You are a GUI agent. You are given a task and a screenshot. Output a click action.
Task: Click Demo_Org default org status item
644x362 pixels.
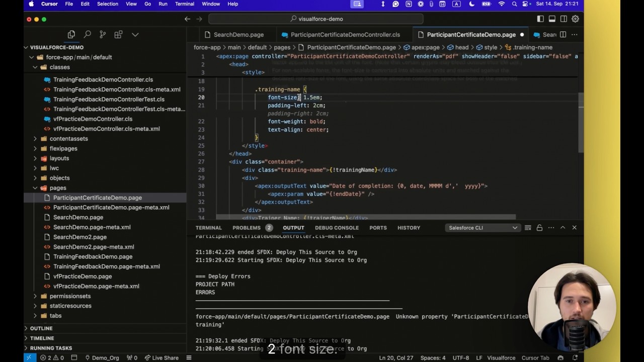102,358
